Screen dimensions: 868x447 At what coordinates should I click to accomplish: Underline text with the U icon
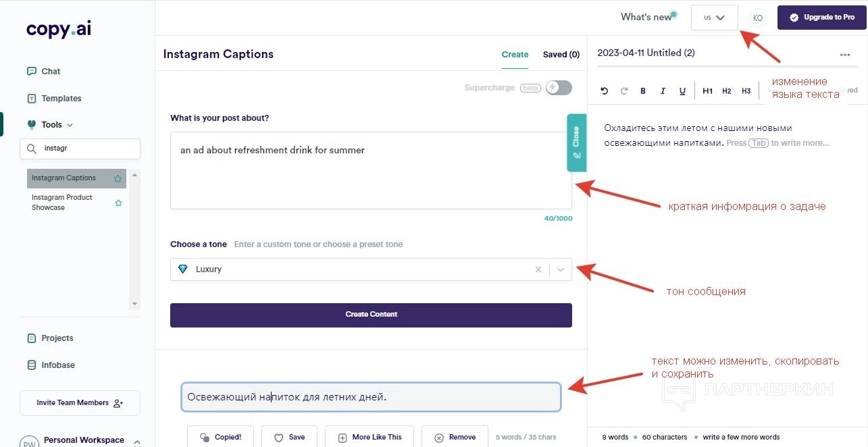(x=682, y=91)
